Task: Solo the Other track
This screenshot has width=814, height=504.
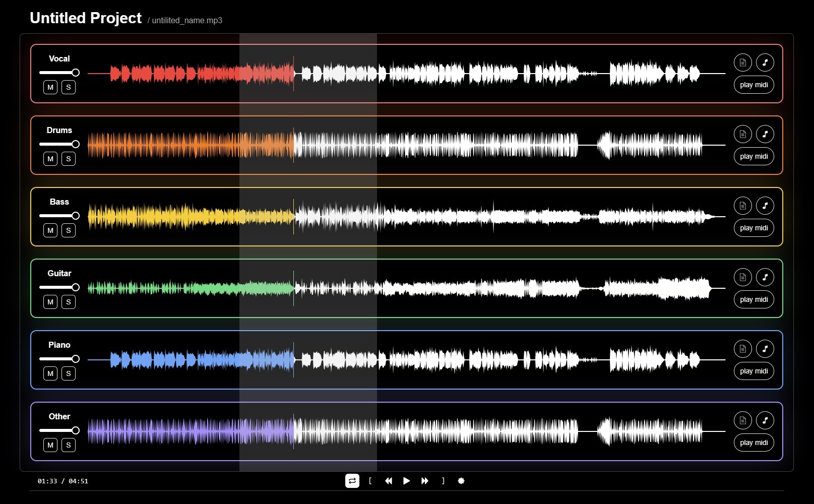Action: tap(69, 445)
